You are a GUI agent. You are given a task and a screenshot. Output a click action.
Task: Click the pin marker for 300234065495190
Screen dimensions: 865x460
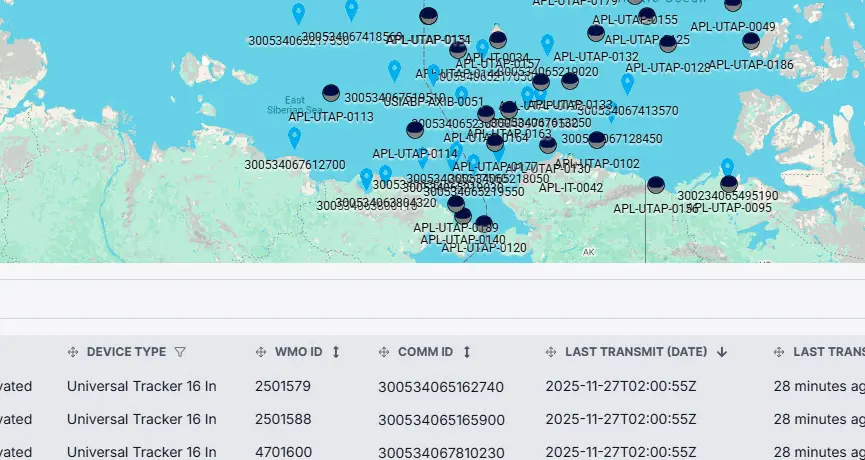[x=727, y=168]
